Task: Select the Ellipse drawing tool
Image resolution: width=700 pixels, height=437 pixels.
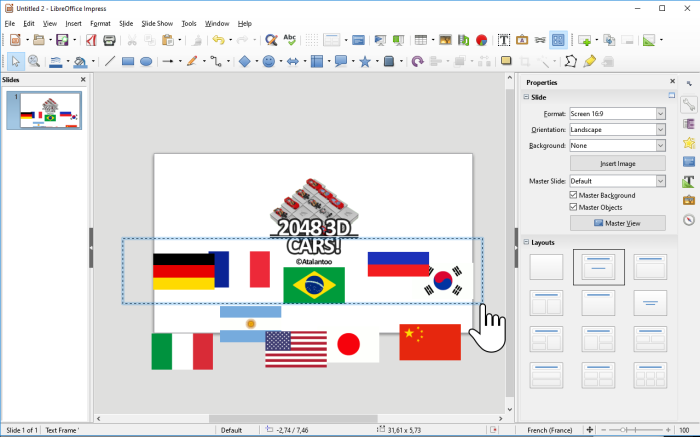Action: click(x=146, y=61)
